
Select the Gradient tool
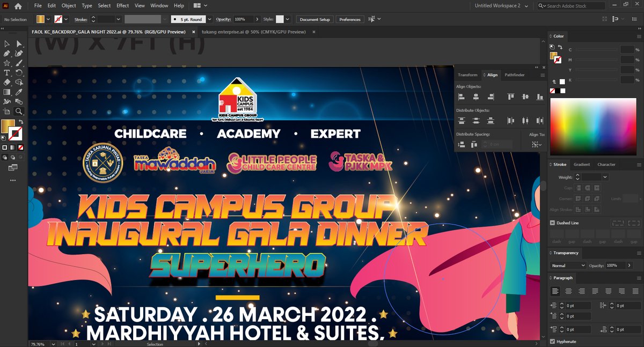coord(7,92)
